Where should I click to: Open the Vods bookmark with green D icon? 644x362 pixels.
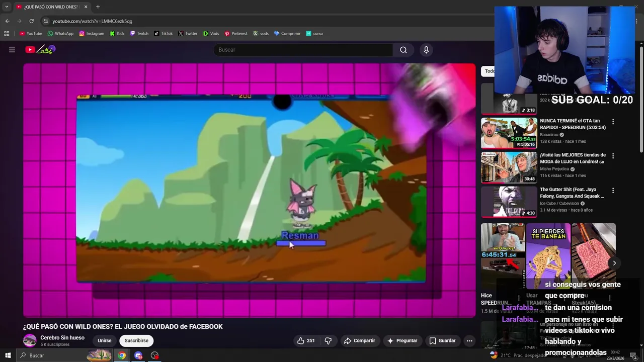[211, 34]
